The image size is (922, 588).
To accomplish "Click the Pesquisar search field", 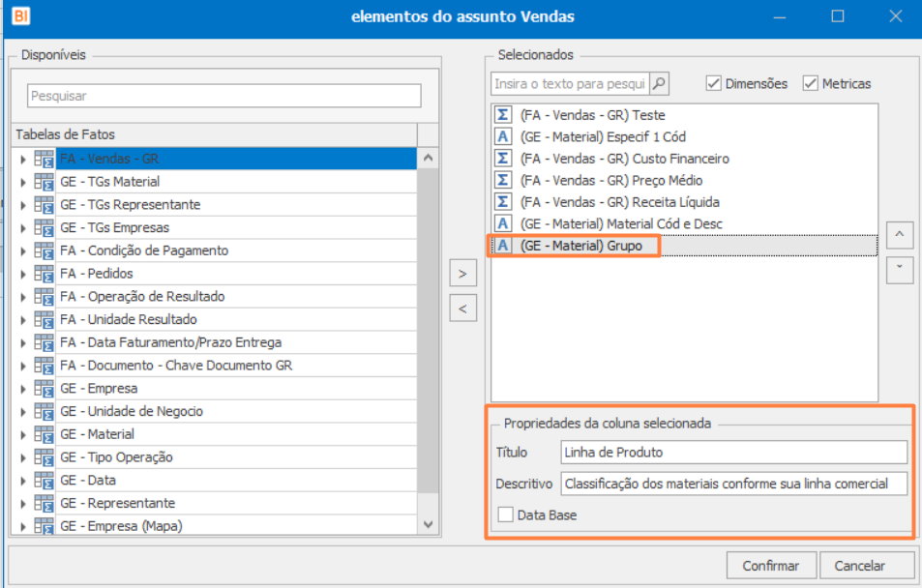I will [223, 96].
